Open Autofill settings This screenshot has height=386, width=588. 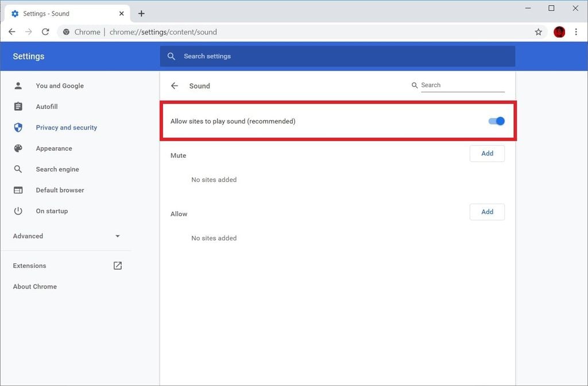click(47, 107)
